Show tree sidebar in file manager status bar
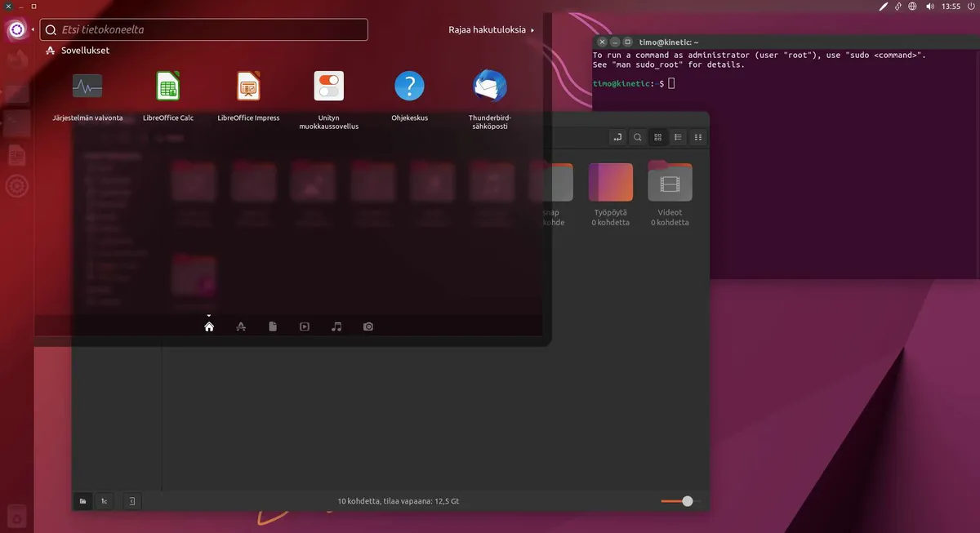 click(x=105, y=501)
